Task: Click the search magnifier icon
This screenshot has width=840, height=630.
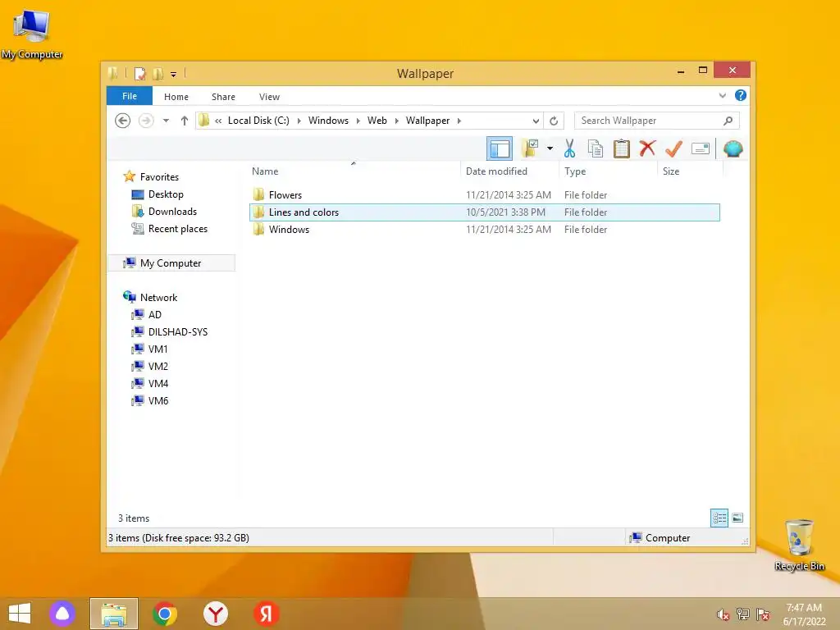Action: 728,121
